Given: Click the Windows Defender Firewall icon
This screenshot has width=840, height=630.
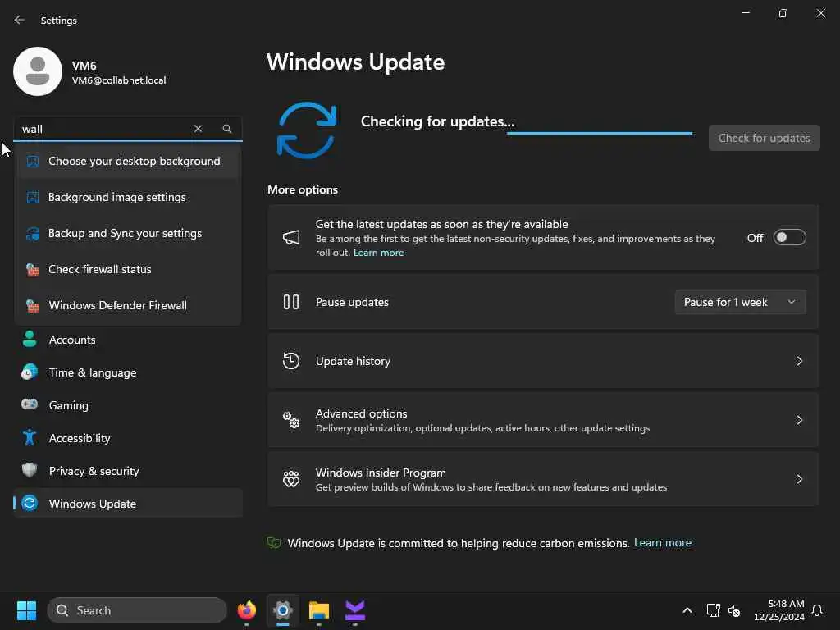Looking at the screenshot, I should tap(33, 305).
